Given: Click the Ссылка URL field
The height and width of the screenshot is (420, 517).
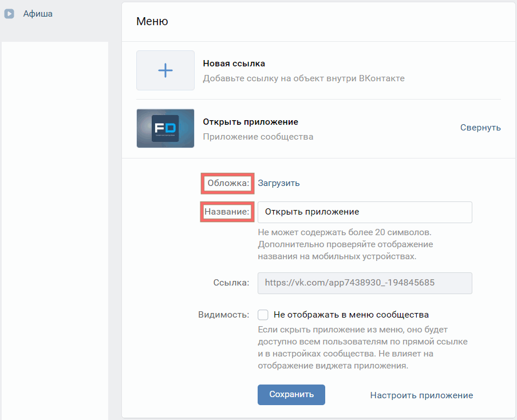Looking at the screenshot, I should (x=365, y=283).
